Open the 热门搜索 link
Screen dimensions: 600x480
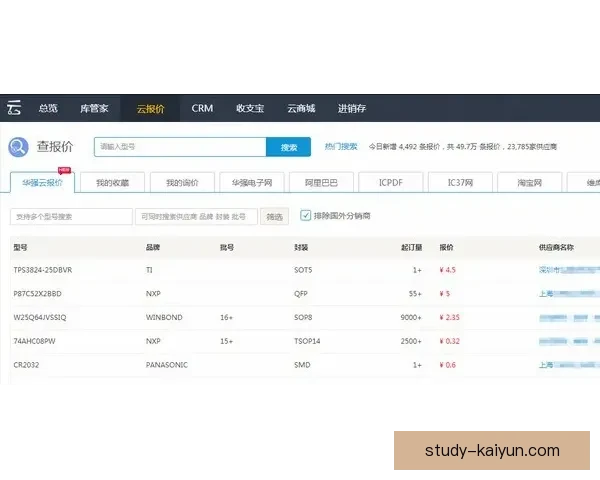pos(341,147)
